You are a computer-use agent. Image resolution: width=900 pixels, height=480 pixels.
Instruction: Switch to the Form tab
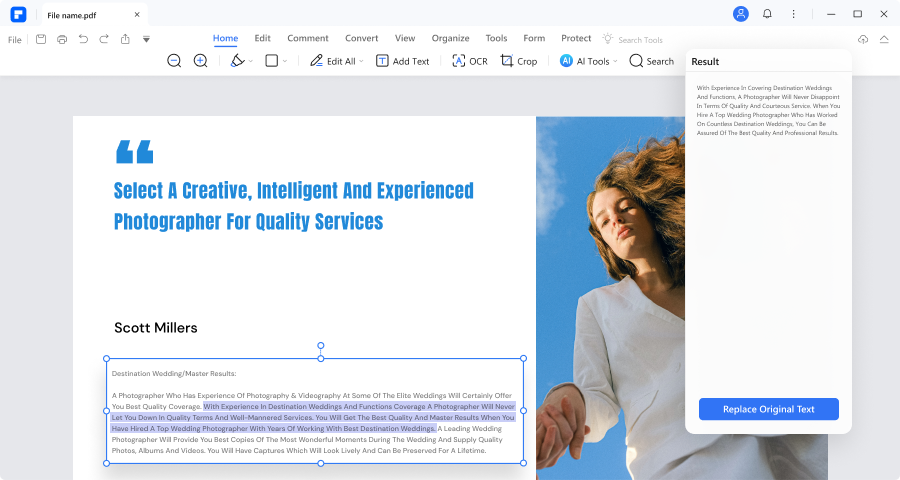point(534,38)
